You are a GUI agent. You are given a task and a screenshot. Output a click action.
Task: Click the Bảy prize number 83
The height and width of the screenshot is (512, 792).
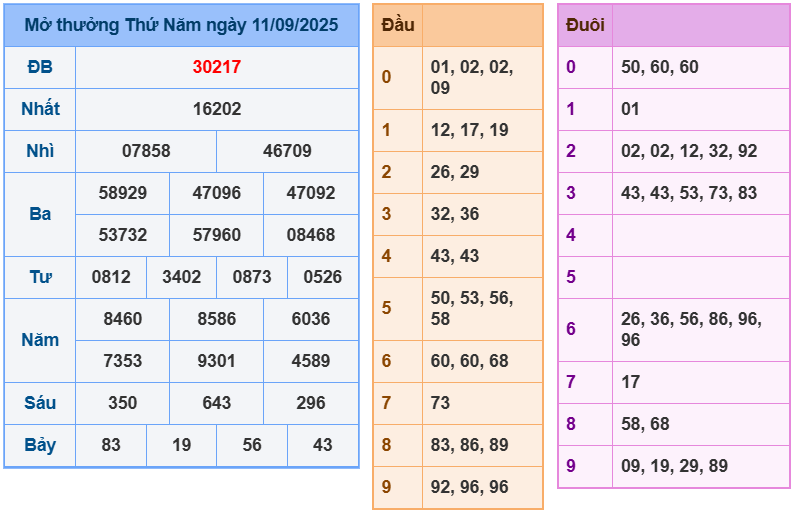pos(111,444)
